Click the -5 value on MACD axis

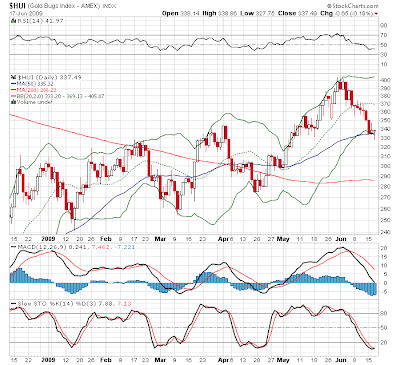[x=384, y=292]
